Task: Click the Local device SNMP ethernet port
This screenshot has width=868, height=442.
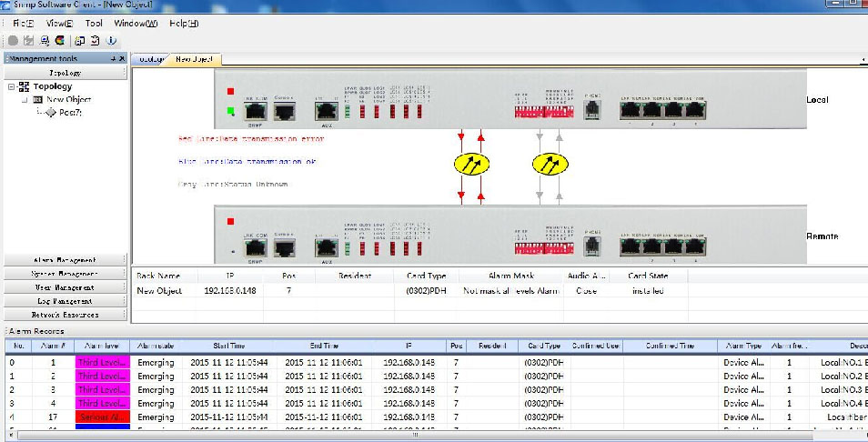Action: tap(255, 111)
